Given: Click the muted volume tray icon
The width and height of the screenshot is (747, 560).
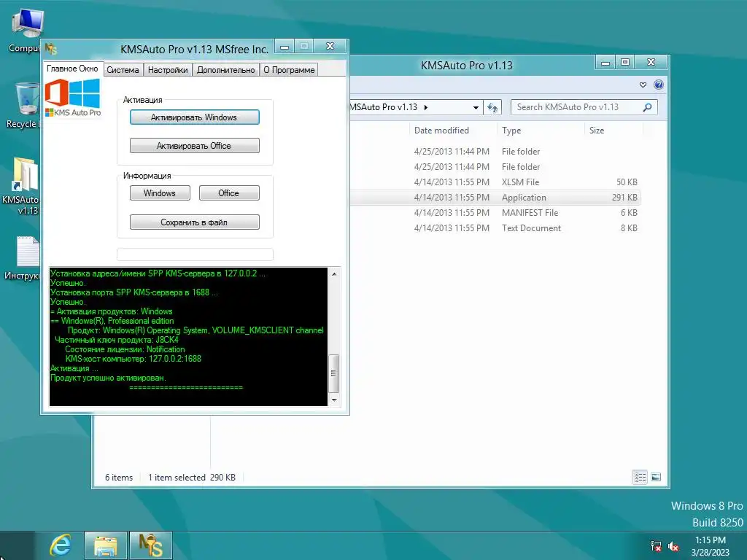Looking at the screenshot, I should click(x=673, y=546).
